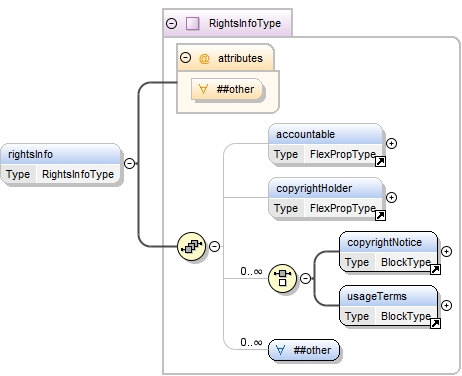
Task: Collapse the attributes section
Action: (x=185, y=58)
